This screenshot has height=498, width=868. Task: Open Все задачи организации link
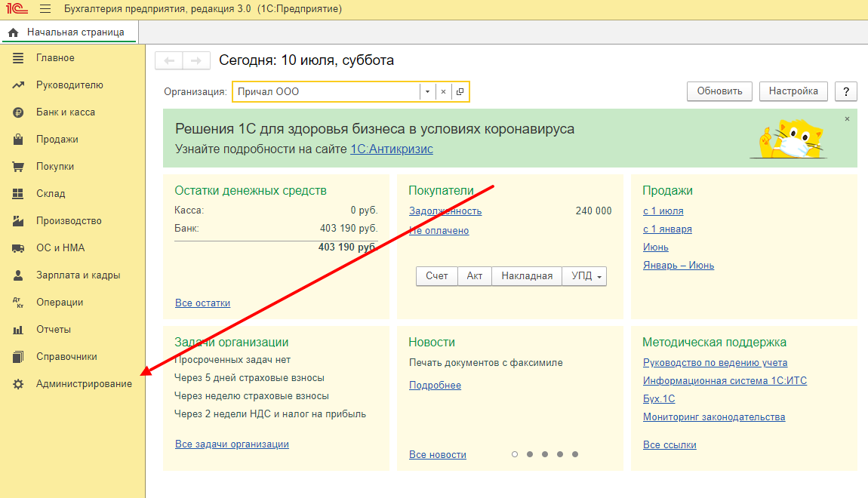[x=232, y=444]
